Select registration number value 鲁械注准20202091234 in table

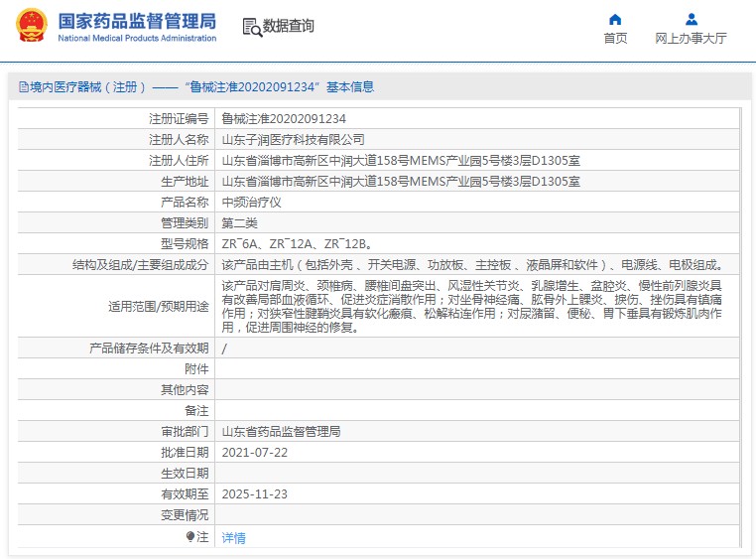point(284,118)
